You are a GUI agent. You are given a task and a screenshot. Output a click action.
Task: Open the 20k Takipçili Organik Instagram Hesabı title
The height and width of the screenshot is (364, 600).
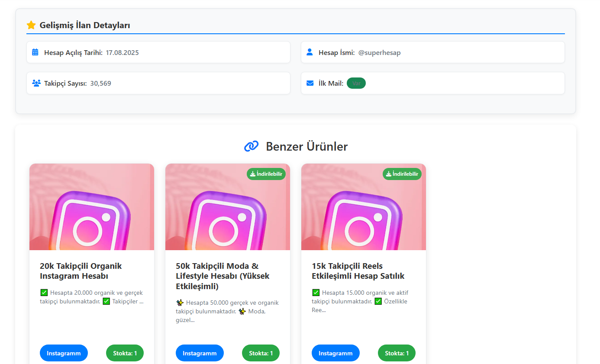tap(81, 271)
